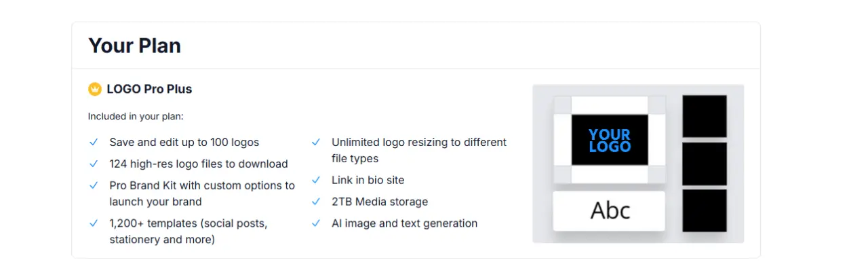Click the 2TB Media storage text
The image size is (868, 277).
380,202
